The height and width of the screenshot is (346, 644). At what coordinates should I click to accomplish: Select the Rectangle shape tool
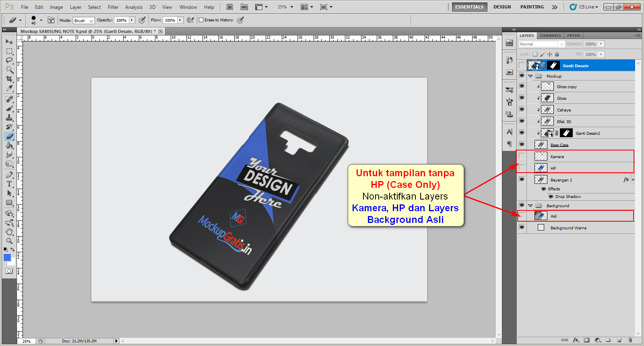click(x=9, y=202)
